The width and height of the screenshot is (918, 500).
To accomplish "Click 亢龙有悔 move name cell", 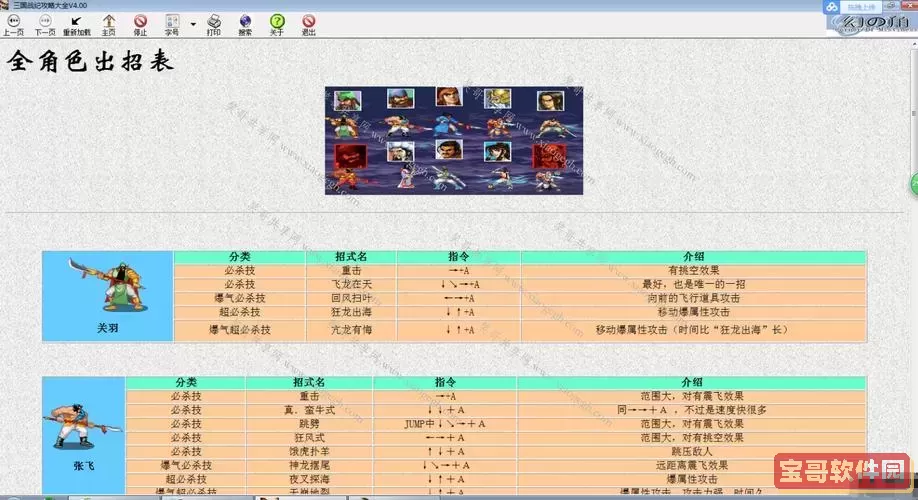I will (351, 330).
